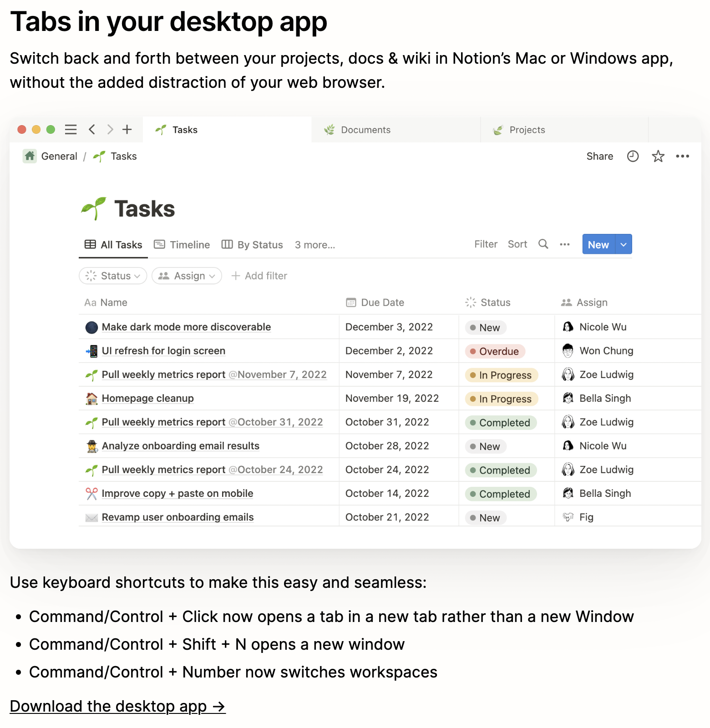The width and height of the screenshot is (710, 728).
Task: Click Zoe Ludwig in October 24 row
Action: [x=606, y=470]
